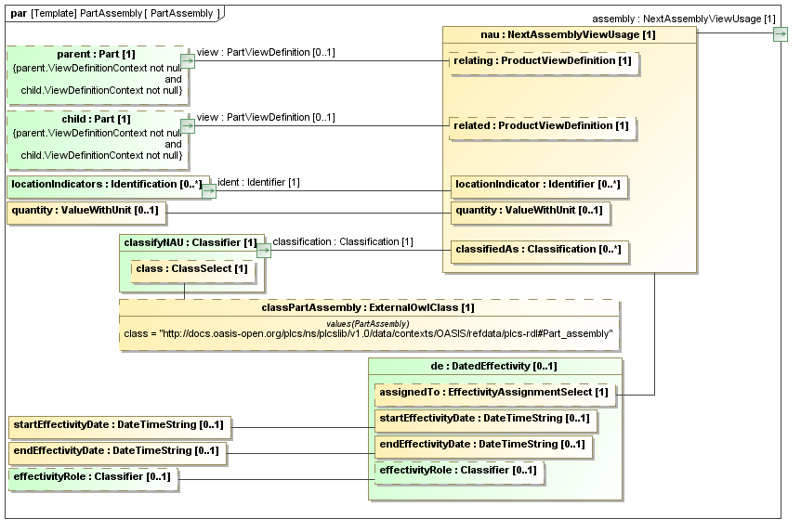
Task: Click the port arrow on child Part block
Action: pyautogui.click(x=187, y=126)
